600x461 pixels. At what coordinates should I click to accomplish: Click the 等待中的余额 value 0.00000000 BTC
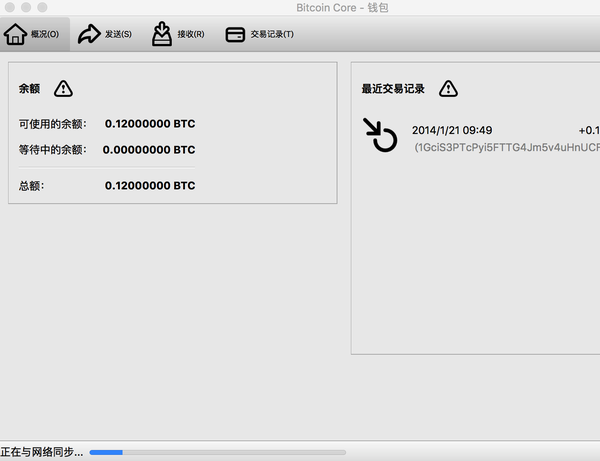click(x=149, y=150)
